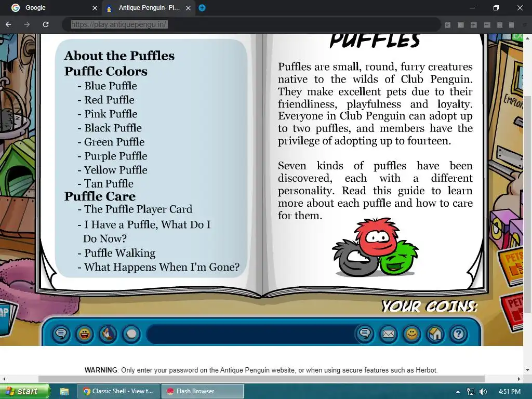Open the chat log speech bubble icon

pyautogui.click(x=61, y=334)
